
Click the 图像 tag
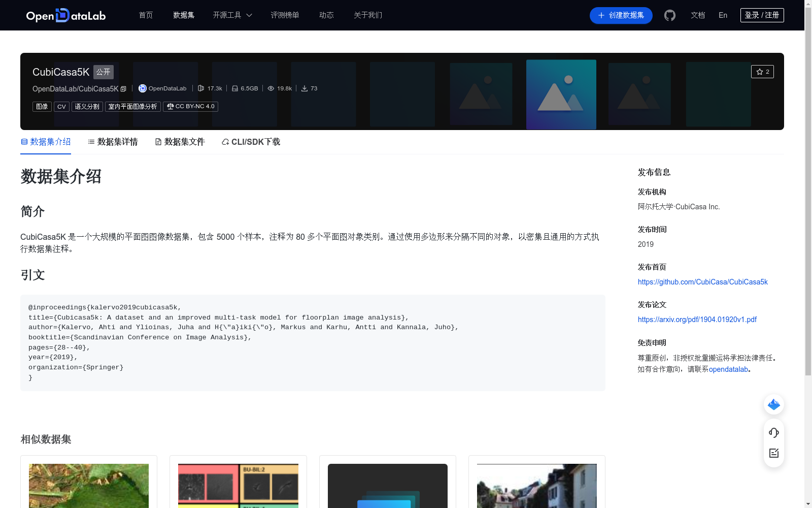[x=42, y=107]
